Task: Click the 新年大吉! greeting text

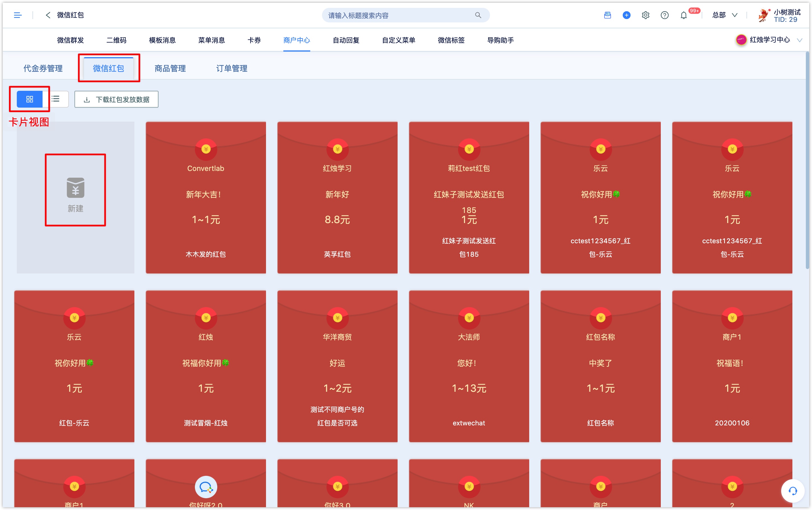Action: 204,194
